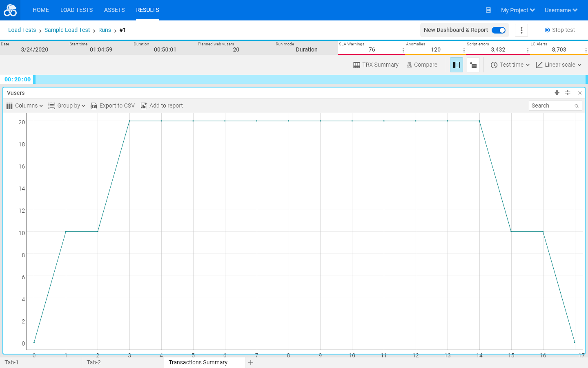Click the light blue timeline range bar
Image resolution: width=588 pixels, height=368 pixels.
coord(310,79)
